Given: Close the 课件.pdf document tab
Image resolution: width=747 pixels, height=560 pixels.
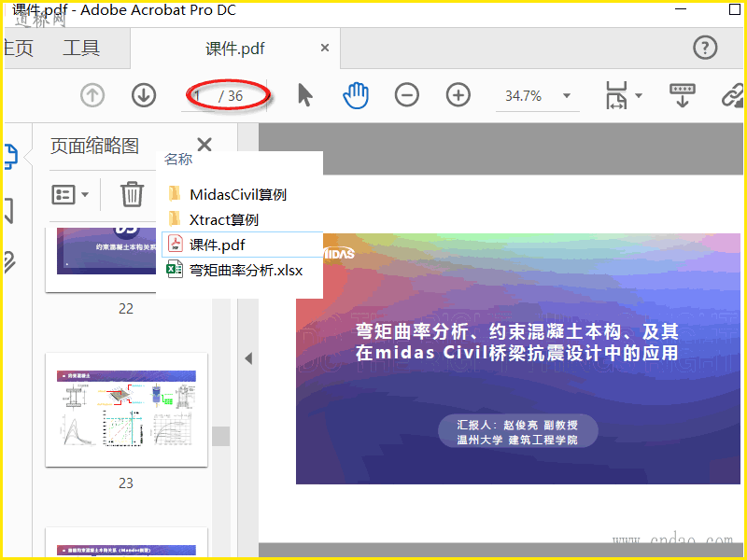Looking at the screenshot, I should pyautogui.click(x=325, y=48).
